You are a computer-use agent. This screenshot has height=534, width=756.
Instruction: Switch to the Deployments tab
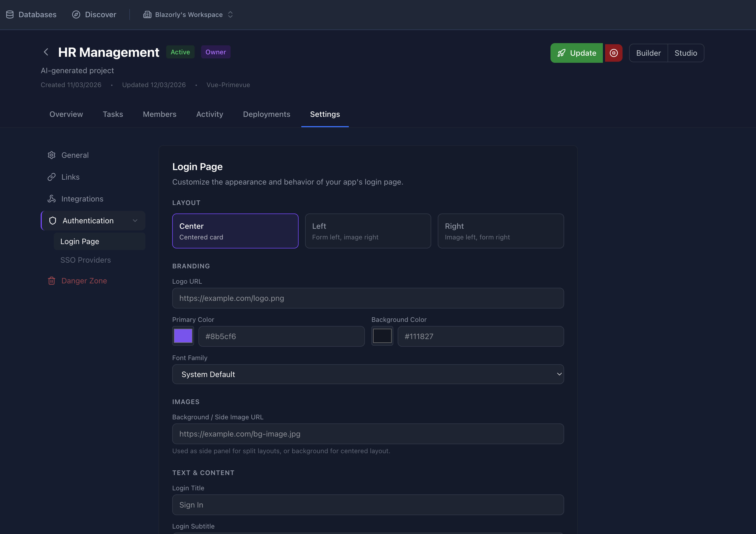(x=266, y=114)
